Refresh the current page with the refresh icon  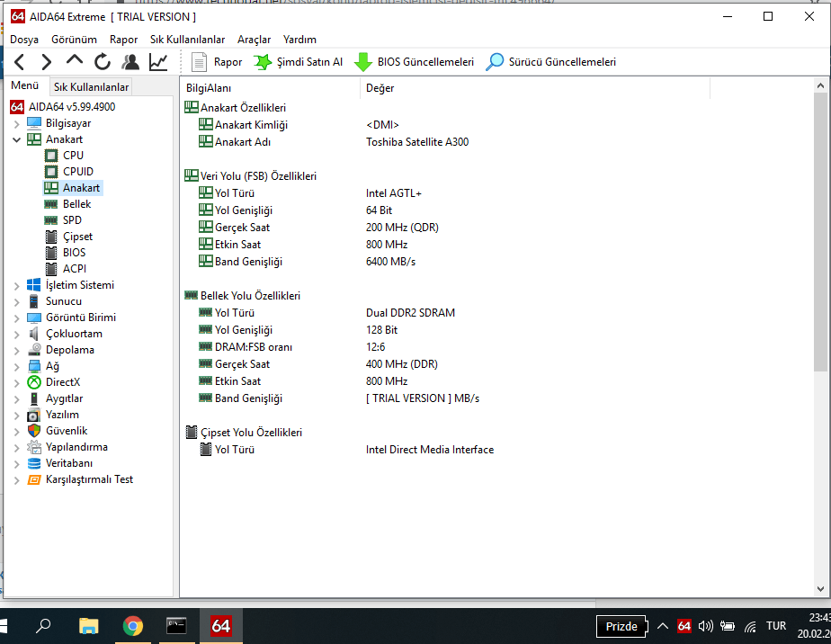(103, 62)
